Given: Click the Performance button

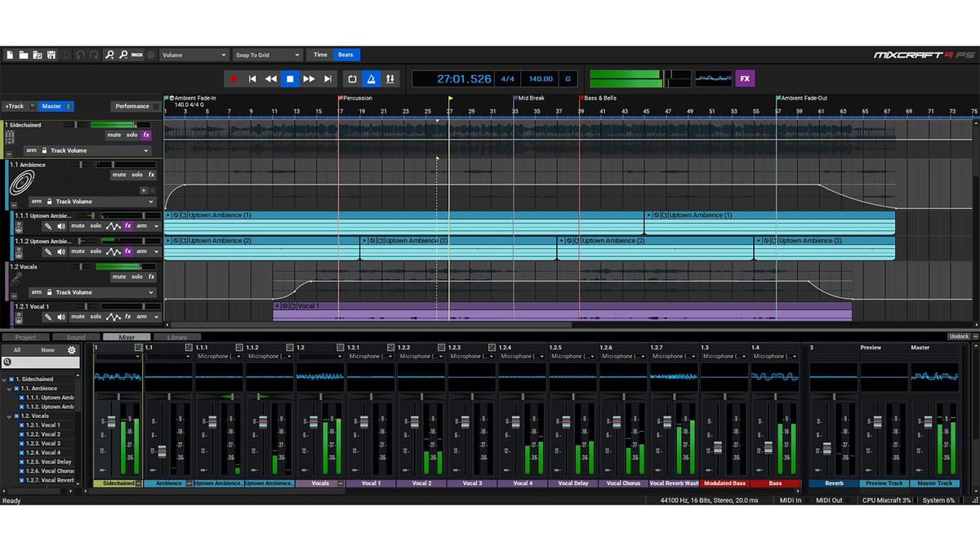Looking at the screenshot, I should [x=132, y=106].
